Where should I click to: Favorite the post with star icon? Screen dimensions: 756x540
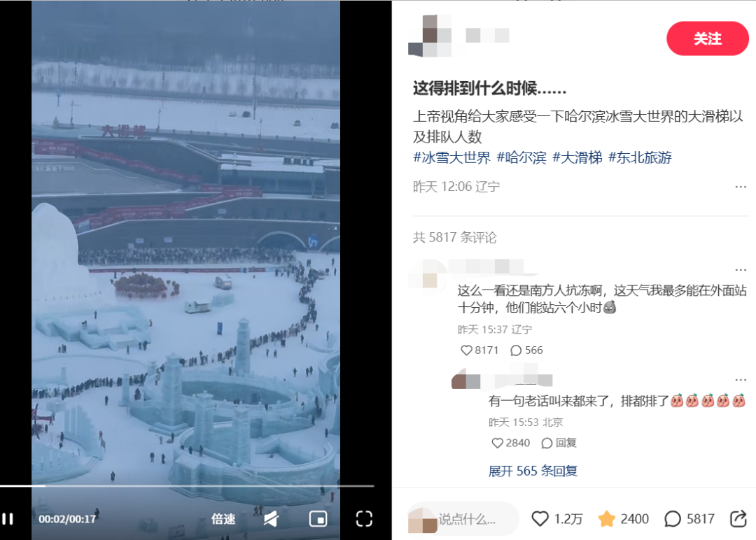pos(606,519)
